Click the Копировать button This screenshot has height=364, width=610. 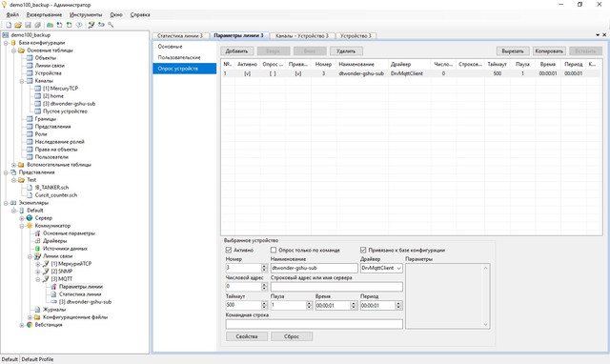pos(549,51)
